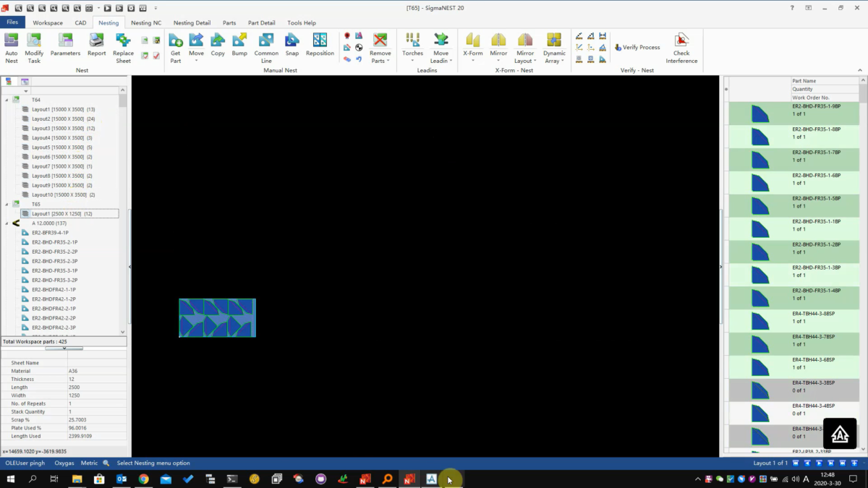
Task: Open the Windows Start menu
Action: click(11, 479)
